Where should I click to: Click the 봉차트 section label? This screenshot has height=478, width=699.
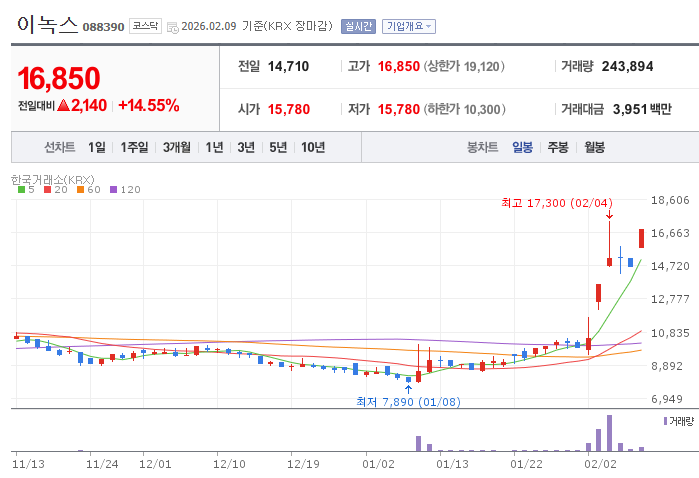pos(482,147)
